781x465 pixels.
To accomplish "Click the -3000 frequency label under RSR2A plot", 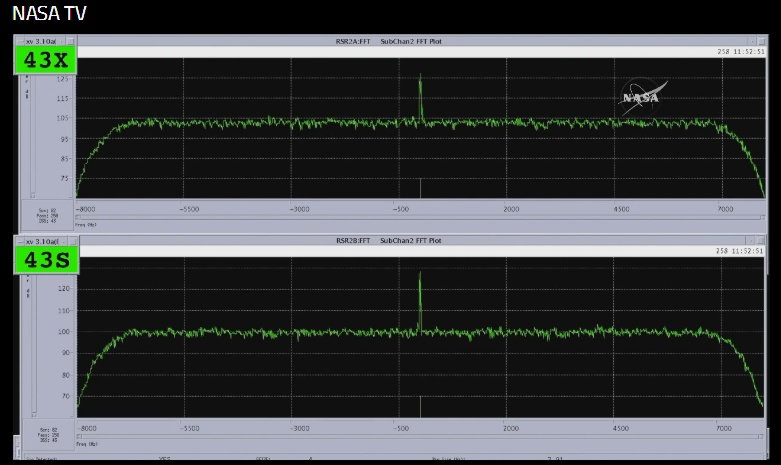I will [299, 209].
